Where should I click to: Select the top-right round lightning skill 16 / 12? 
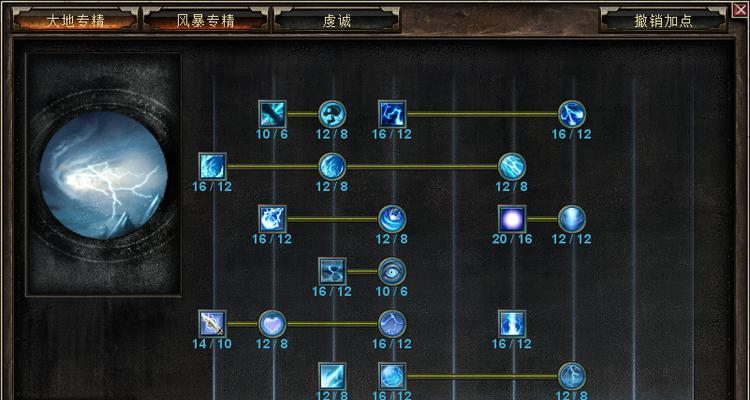[x=572, y=114]
